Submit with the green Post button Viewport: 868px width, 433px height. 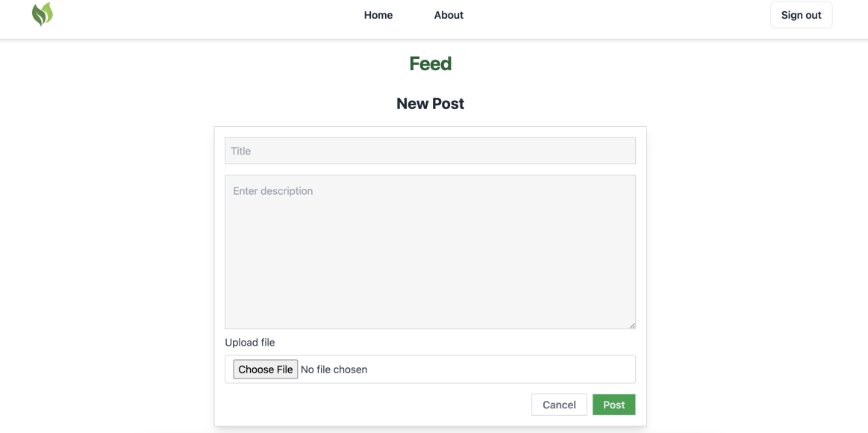[614, 405]
